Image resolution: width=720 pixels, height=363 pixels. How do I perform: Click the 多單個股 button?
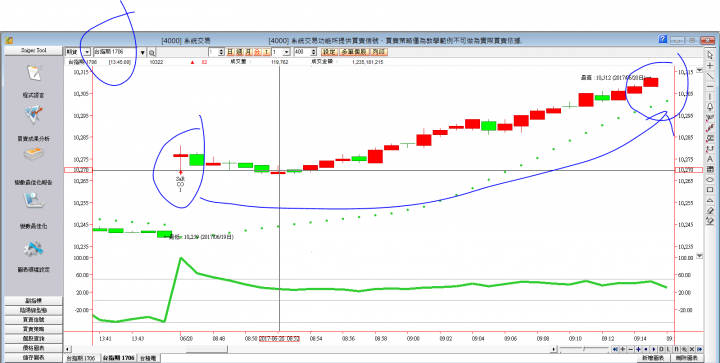point(354,52)
